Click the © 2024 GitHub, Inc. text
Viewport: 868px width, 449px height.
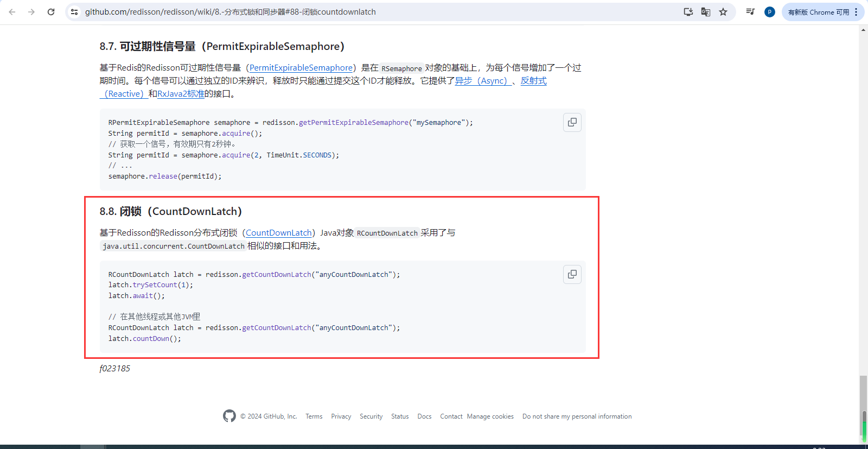tap(269, 416)
